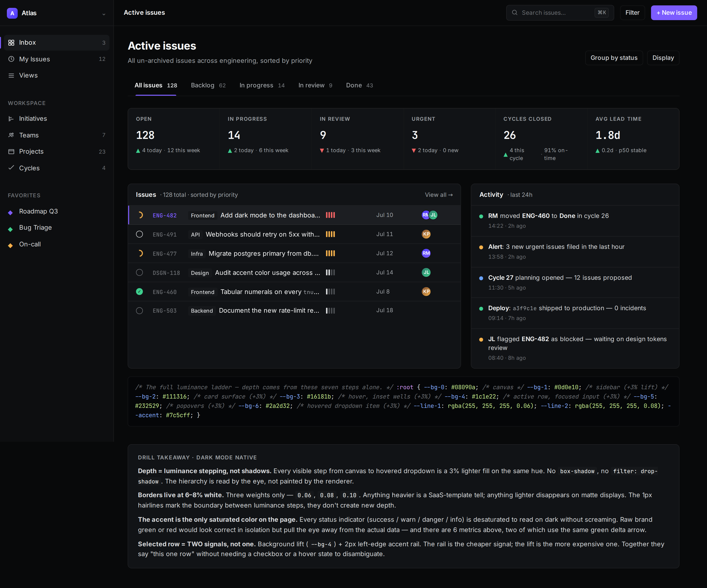Viewport: 707px width, 588px height.
Task: Click the Design label on DSGN-118
Action: coord(200,273)
